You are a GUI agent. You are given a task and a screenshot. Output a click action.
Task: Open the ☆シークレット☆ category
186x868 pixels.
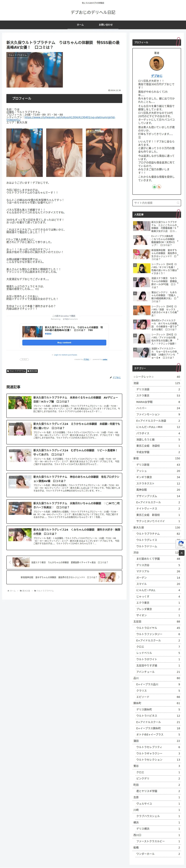click(x=157, y=377)
